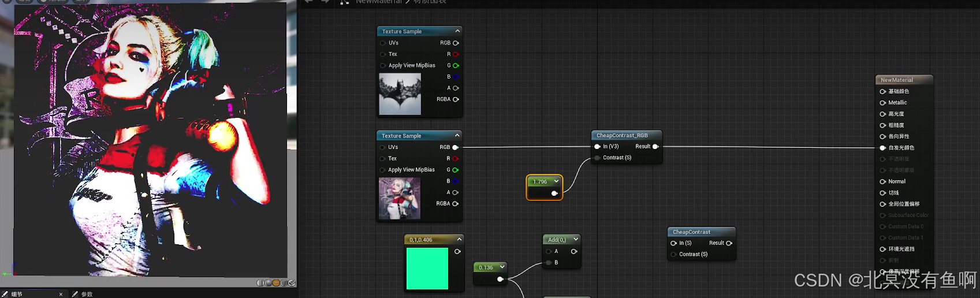Click UVs input pin of lower Texture Sample
The image size is (980, 298).
click(382, 147)
